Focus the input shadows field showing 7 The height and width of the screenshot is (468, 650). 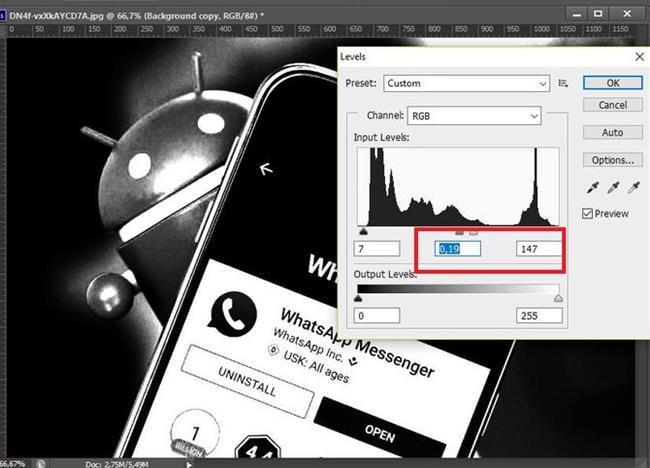click(377, 249)
